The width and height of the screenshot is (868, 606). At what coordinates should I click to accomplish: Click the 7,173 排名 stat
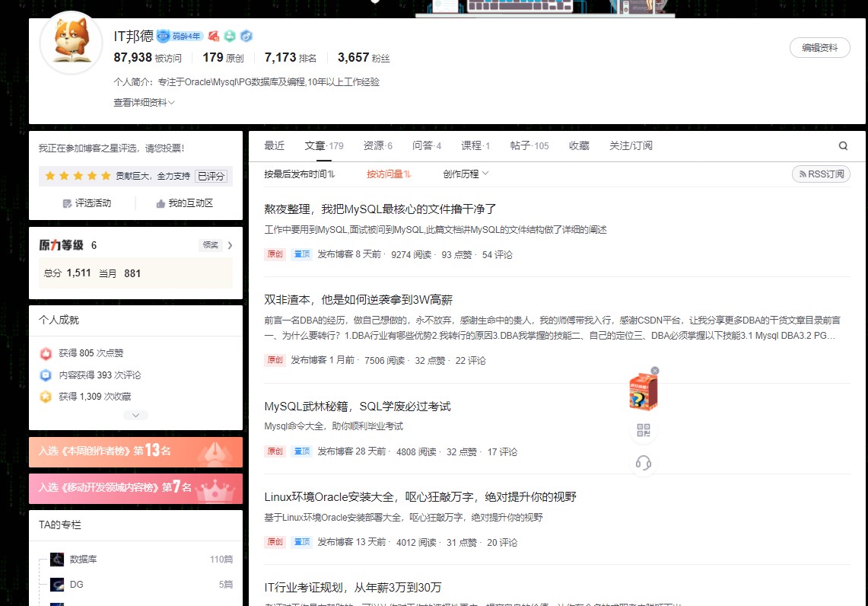[291, 58]
